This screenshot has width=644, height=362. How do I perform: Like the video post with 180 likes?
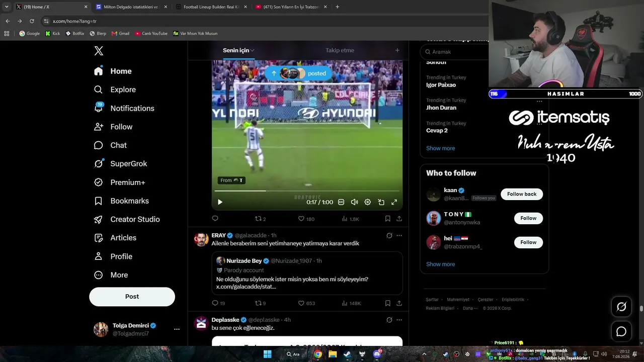(306, 219)
